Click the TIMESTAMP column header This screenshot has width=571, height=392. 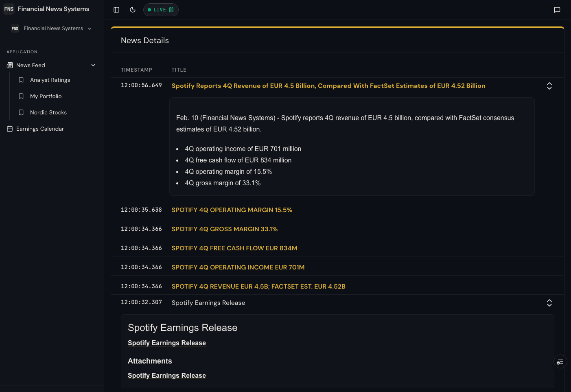point(136,70)
